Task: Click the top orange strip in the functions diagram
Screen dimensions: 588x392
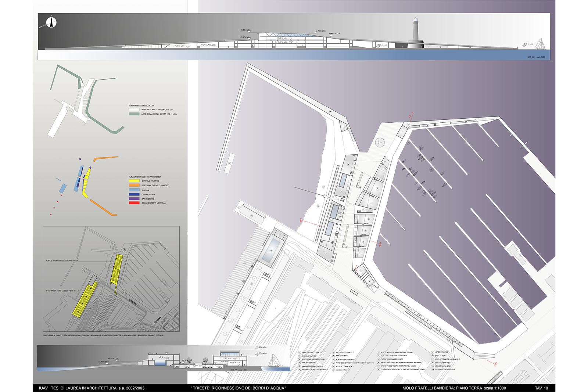Action: pyautogui.click(x=106, y=158)
